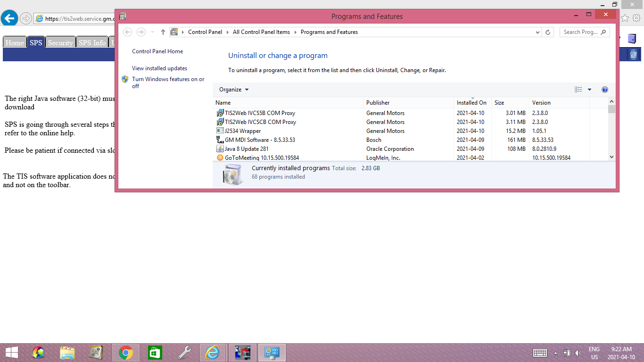The height and width of the screenshot is (362, 644).
Task: Go up one level in Control Panel
Action: click(x=163, y=32)
